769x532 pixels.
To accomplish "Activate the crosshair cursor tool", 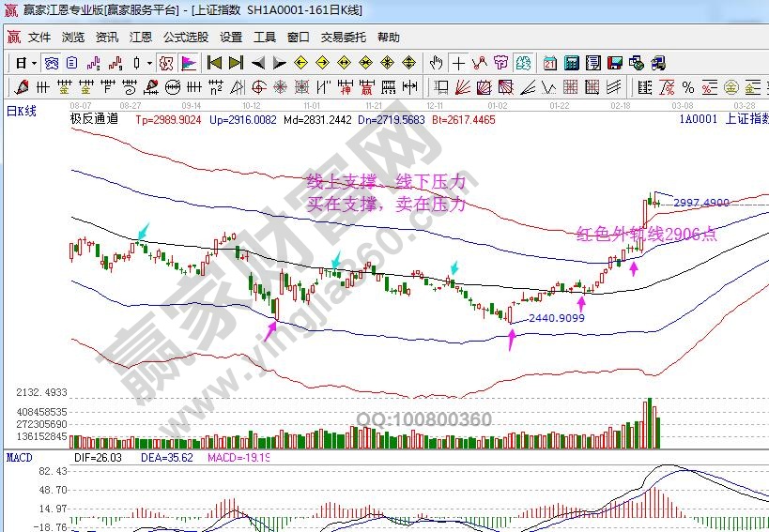I will click(458, 63).
